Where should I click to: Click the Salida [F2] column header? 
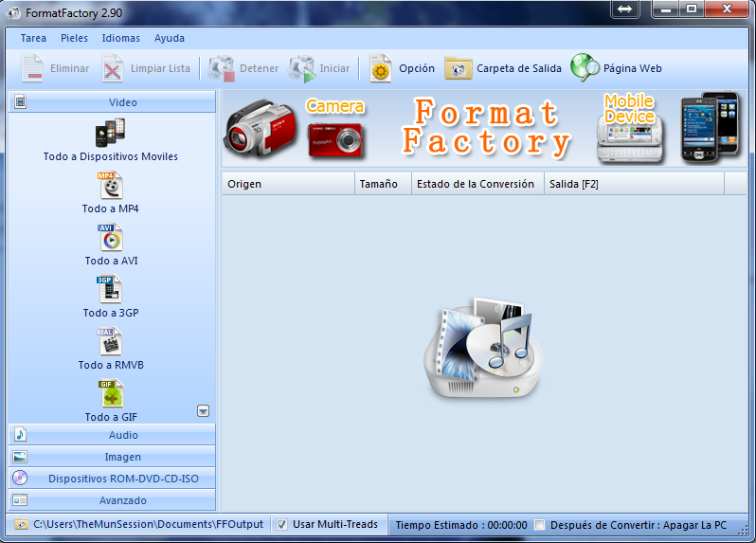tap(634, 184)
